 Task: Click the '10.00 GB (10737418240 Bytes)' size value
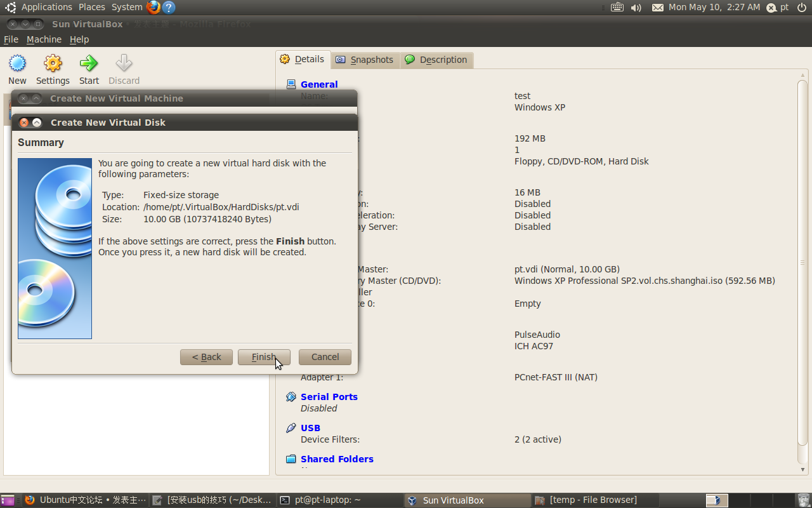(207, 219)
